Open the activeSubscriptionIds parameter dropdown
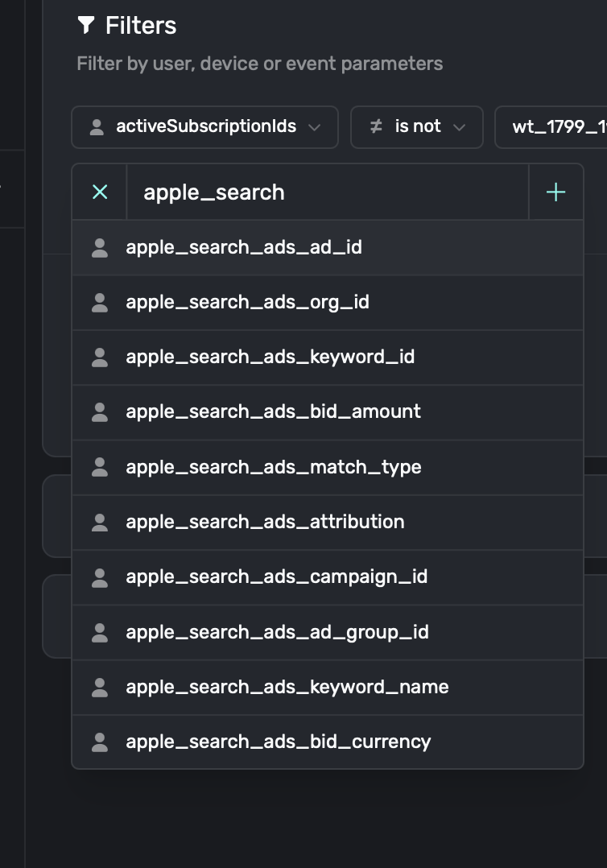The height and width of the screenshot is (868, 607). 205,127
